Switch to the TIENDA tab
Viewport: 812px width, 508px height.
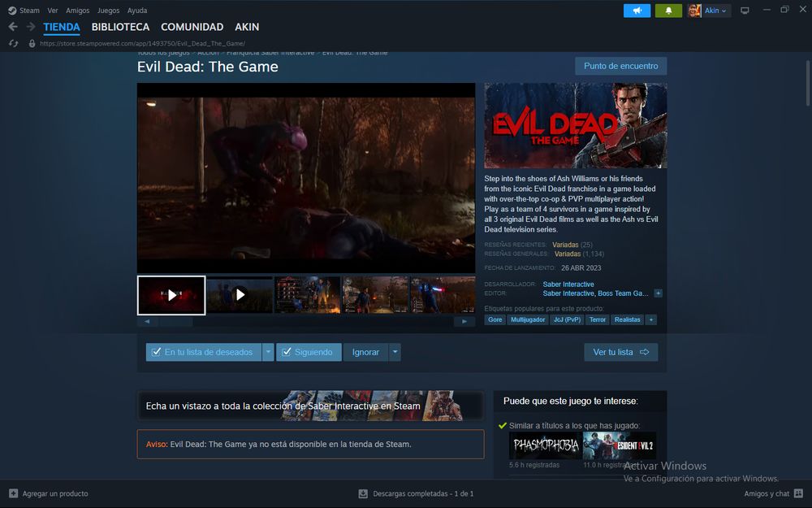pyautogui.click(x=62, y=27)
